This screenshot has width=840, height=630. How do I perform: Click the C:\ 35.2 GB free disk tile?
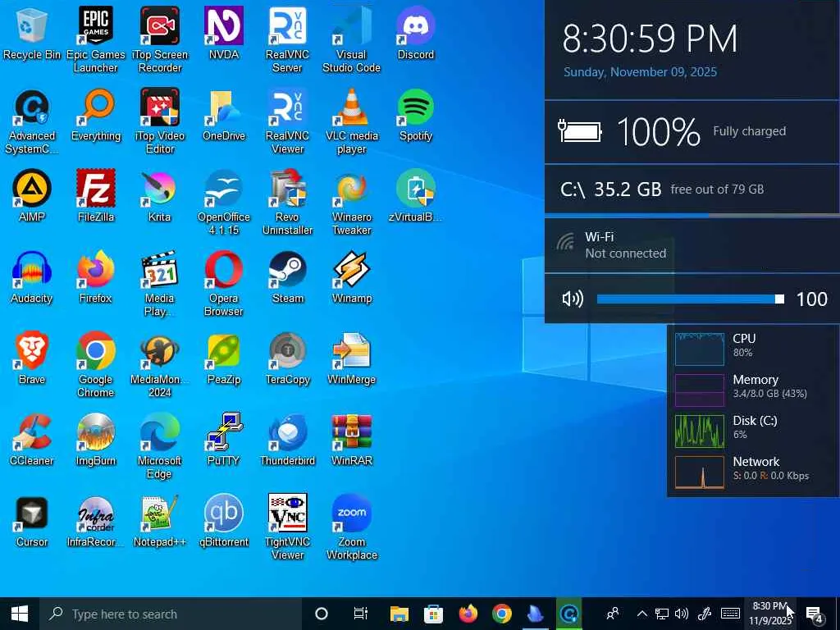click(x=692, y=189)
